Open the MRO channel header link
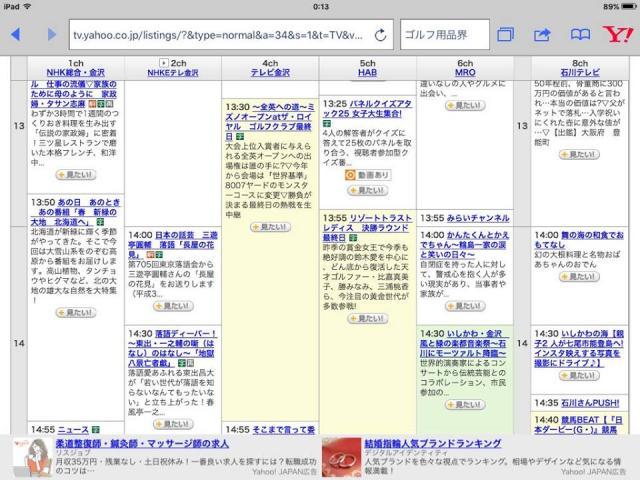The image size is (640, 480). 465,73
